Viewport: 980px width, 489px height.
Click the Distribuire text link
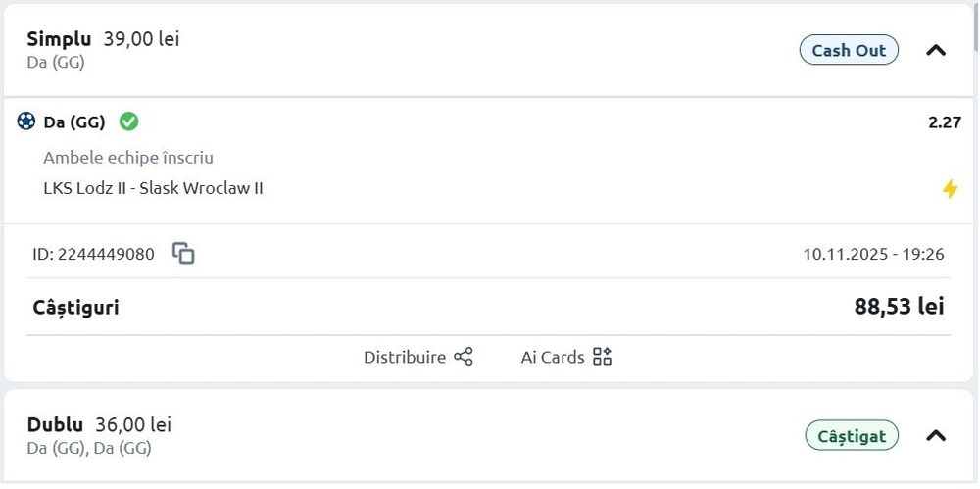[405, 357]
